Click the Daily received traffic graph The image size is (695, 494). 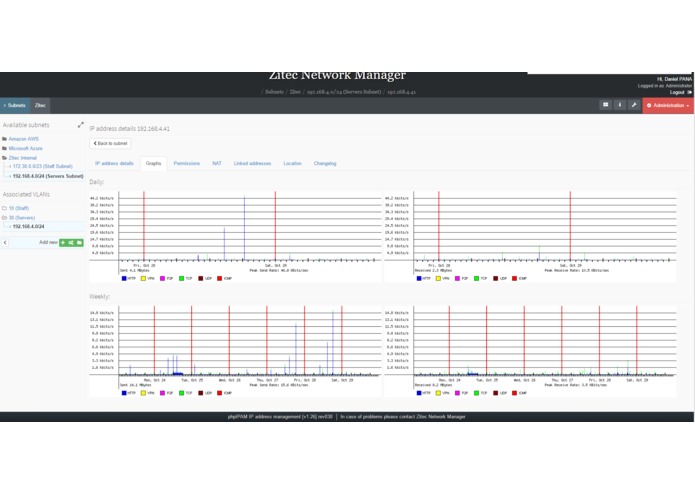point(530,237)
